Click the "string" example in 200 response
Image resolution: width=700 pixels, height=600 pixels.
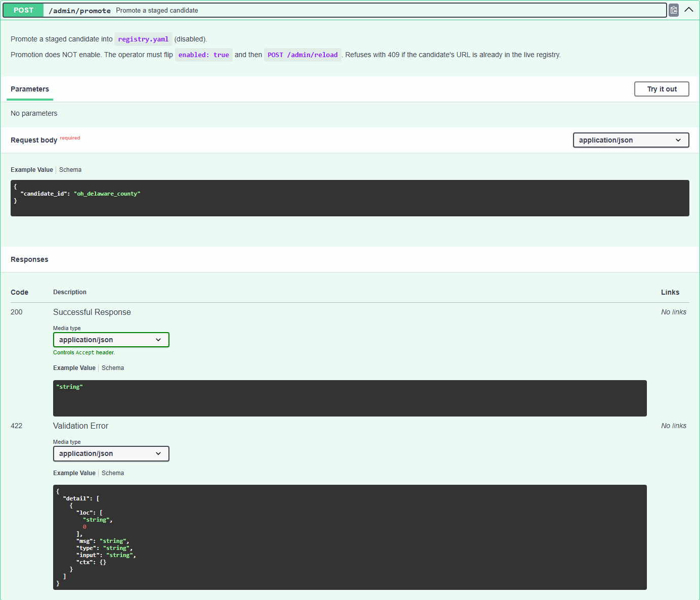coord(70,387)
